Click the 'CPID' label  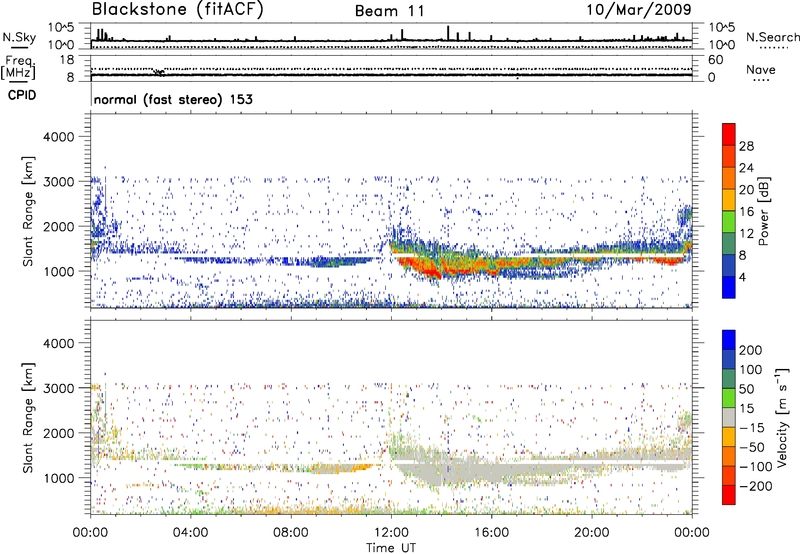click(x=22, y=95)
